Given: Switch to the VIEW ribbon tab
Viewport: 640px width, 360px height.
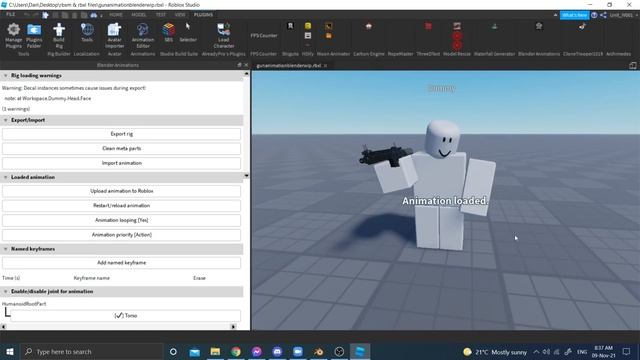Looking at the screenshot, I should (x=180, y=14).
